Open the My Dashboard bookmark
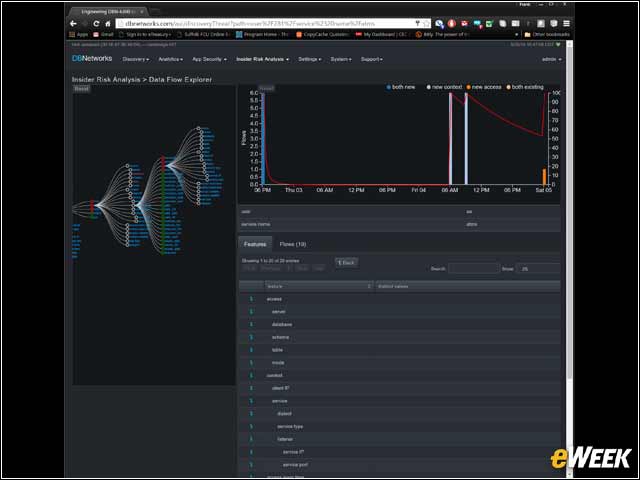Screen dimensions: 640x480 381,35
